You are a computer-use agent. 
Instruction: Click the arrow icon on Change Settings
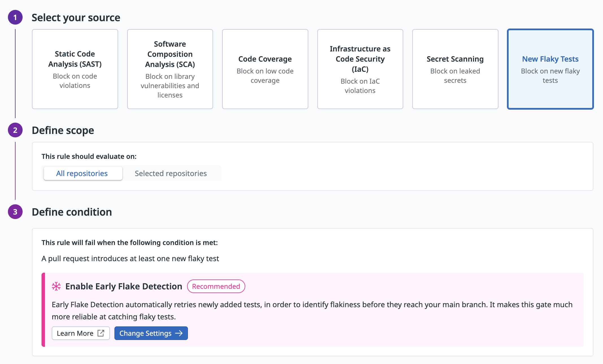click(179, 333)
